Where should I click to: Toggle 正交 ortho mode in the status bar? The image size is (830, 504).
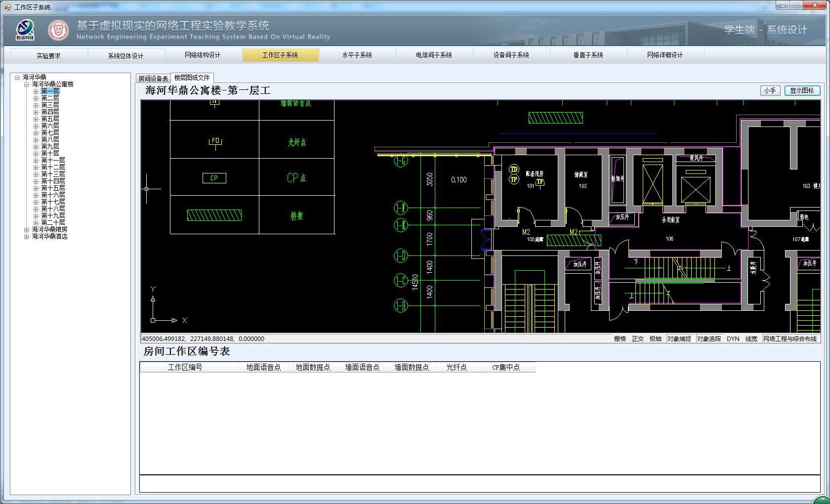coord(638,339)
